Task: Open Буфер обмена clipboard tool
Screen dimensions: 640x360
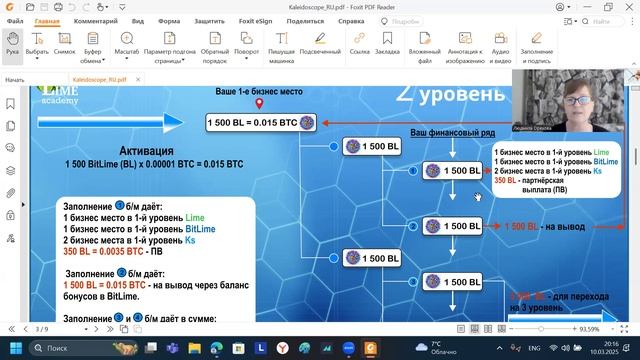Action: pyautogui.click(x=93, y=47)
